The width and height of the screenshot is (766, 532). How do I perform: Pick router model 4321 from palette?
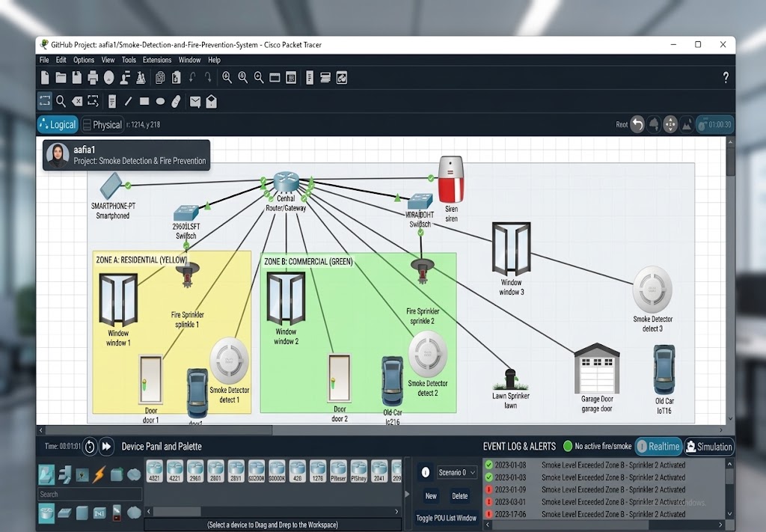click(154, 471)
